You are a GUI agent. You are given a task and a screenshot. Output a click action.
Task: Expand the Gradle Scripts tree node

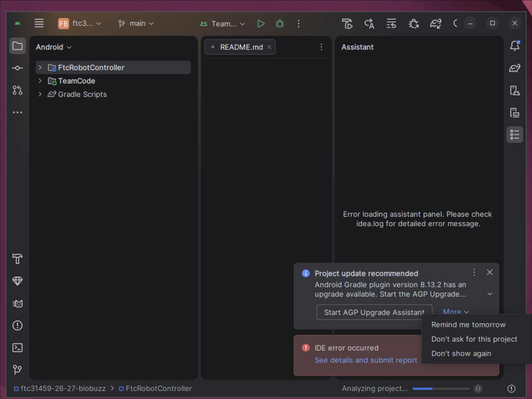[40, 94]
